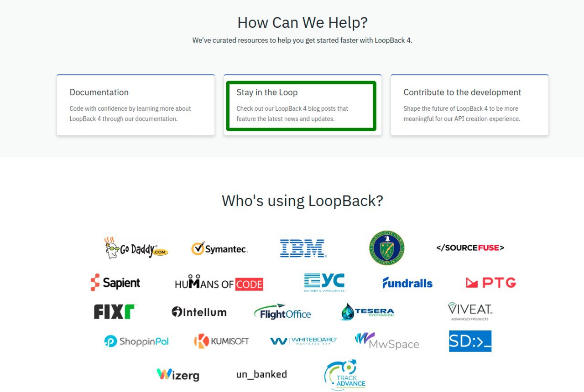Click the Department of Energy seal

386,248
